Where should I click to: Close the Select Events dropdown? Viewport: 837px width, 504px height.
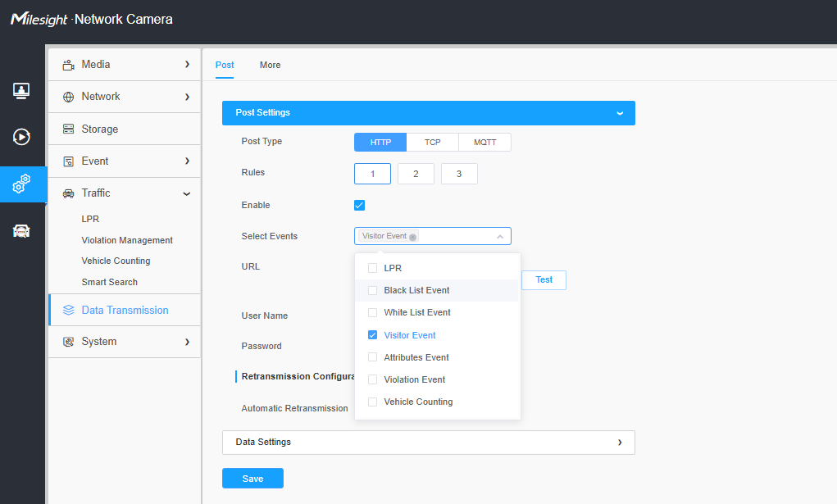[499, 237]
